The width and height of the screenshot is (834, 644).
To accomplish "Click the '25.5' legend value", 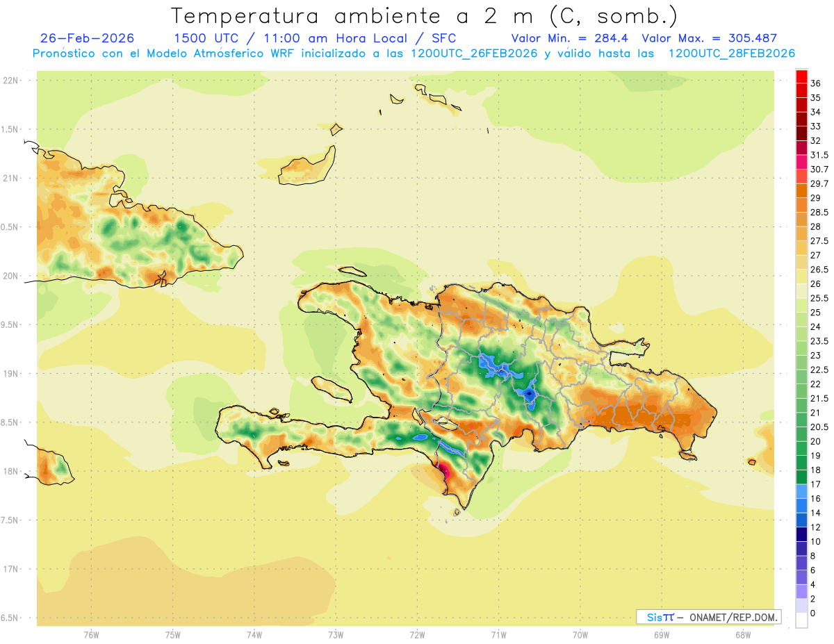I will click(819, 298).
